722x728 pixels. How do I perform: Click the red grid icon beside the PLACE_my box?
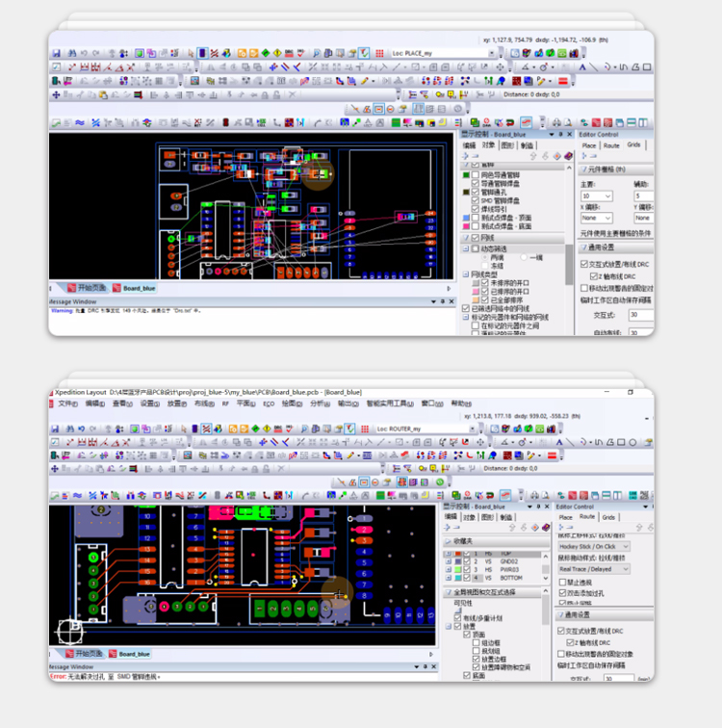click(379, 53)
